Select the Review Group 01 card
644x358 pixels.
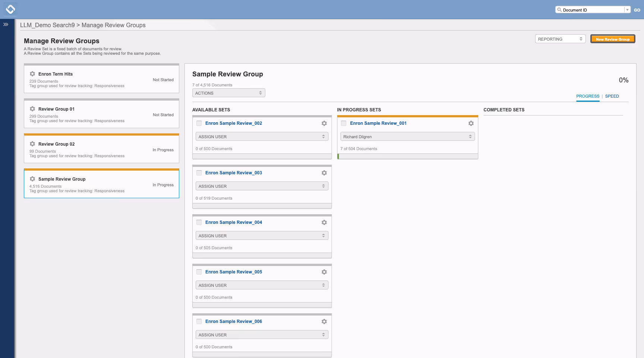[x=101, y=113]
